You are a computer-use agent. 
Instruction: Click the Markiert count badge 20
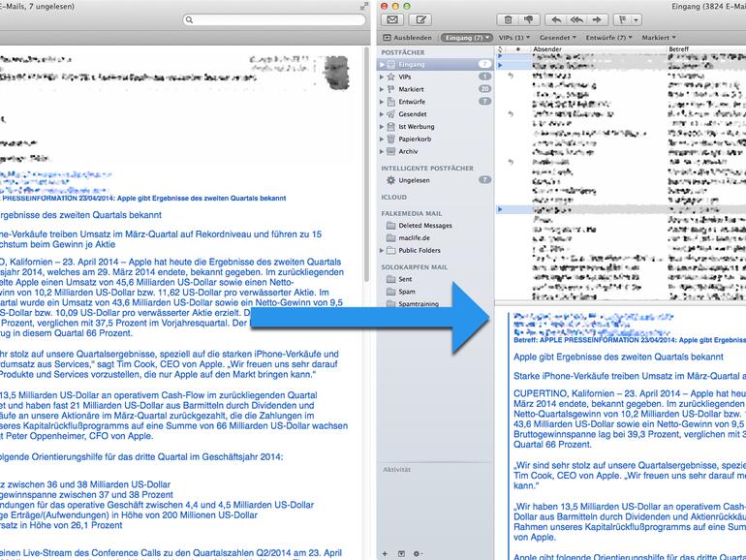point(484,89)
